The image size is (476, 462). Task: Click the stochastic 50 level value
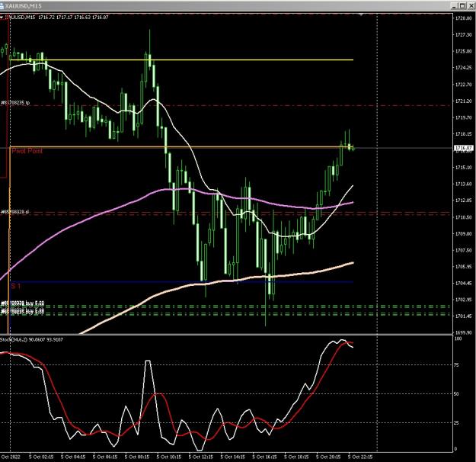tap(456, 394)
